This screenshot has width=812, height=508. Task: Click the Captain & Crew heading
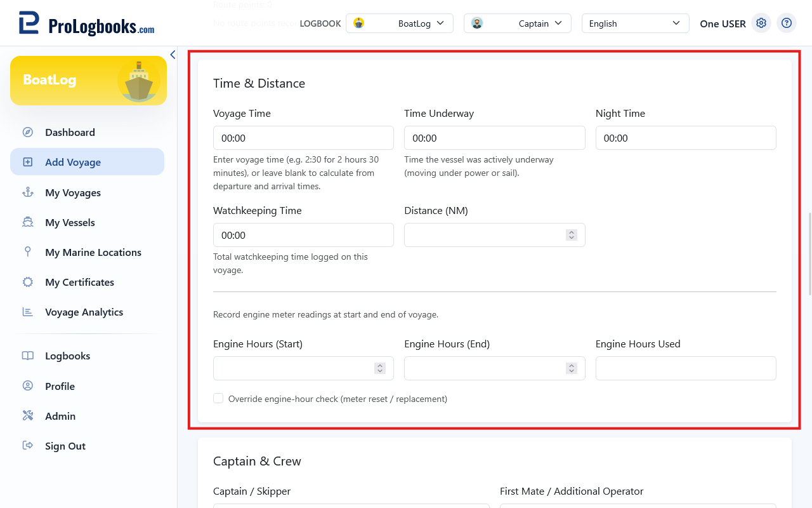click(257, 461)
